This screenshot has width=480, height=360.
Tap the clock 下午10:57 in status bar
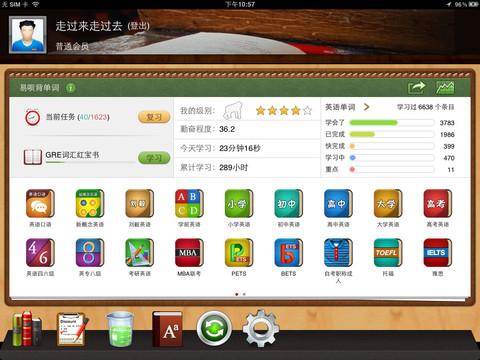coord(240,4)
